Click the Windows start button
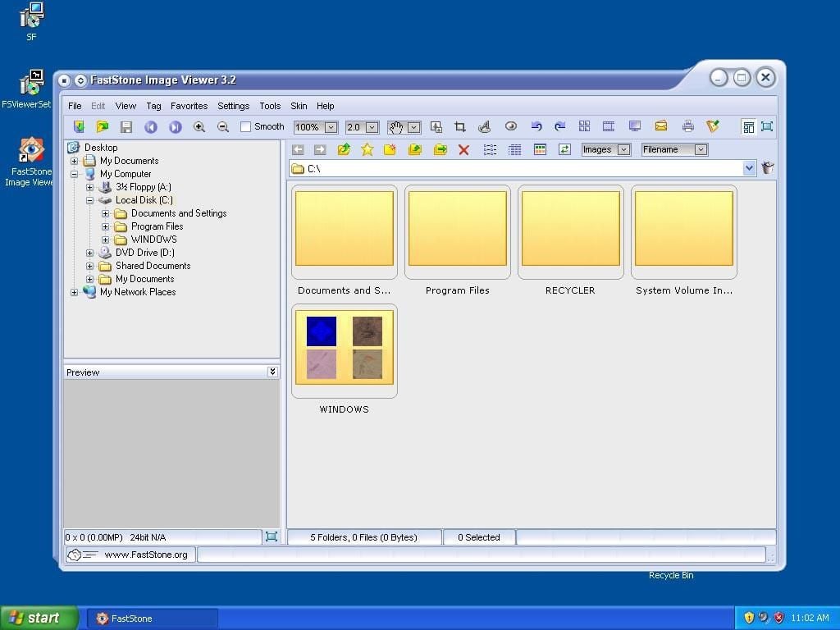Screen dimensions: 840x630 (39, 618)
